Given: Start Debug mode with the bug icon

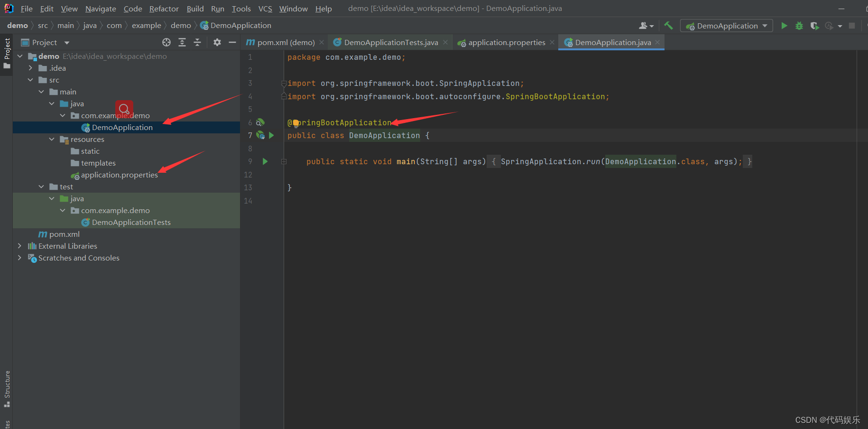Looking at the screenshot, I should coord(799,26).
